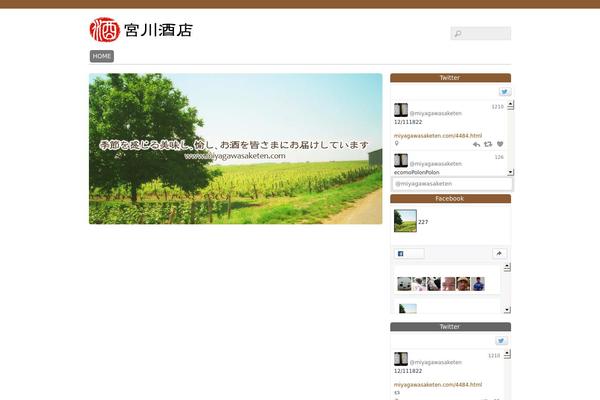Viewport: 600px width, 400px height.
Task: Click location pin icon on first tweet in the brown widget
Action: pos(396,144)
